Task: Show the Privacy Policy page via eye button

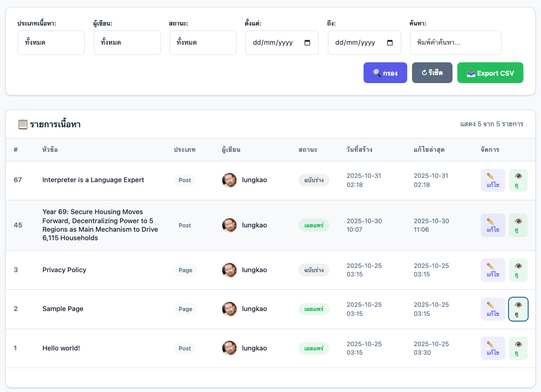Action: [518, 270]
